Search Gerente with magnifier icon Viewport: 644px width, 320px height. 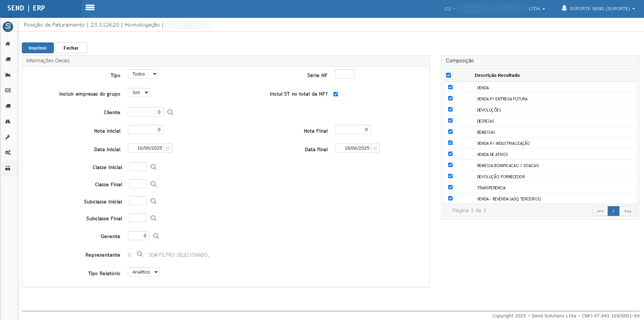tap(156, 236)
